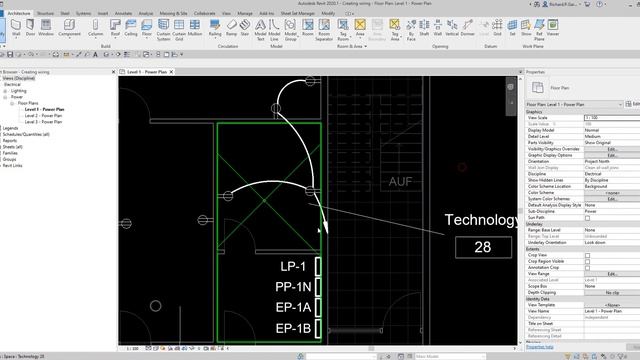Toggle the Annotation Crop checkbox
Viewport: 640px width, 360px height.
[587, 268]
